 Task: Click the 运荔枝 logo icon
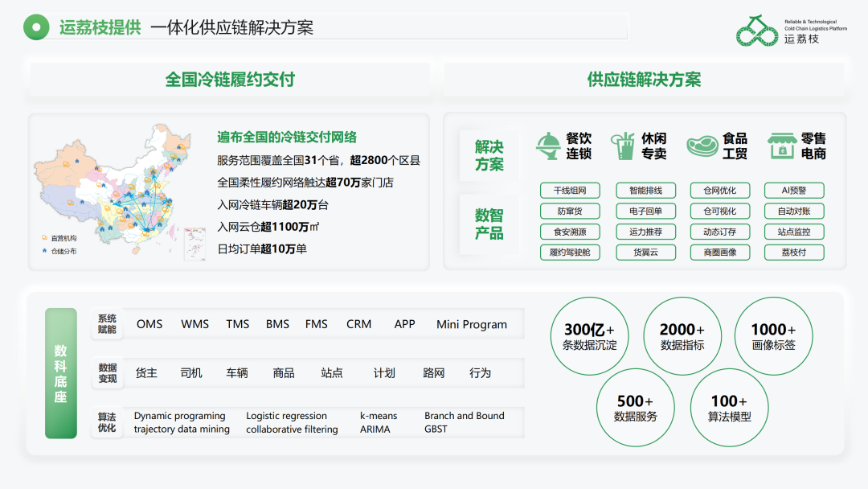pos(757,31)
